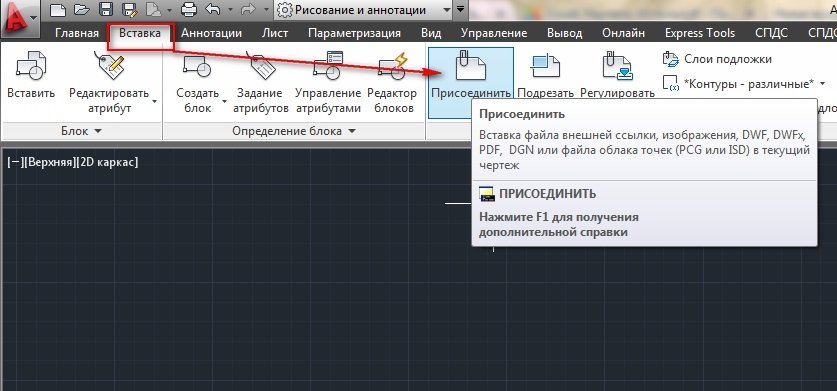837x391 pixels.
Task: Open the Регулировать adjust tool
Action: pyautogui.click(x=617, y=66)
